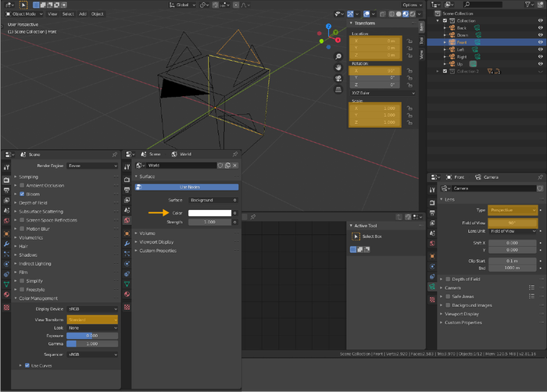547x392 pixels.
Task: Click Clip Start 0.1 m field
Action: click(x=512, y=261)
